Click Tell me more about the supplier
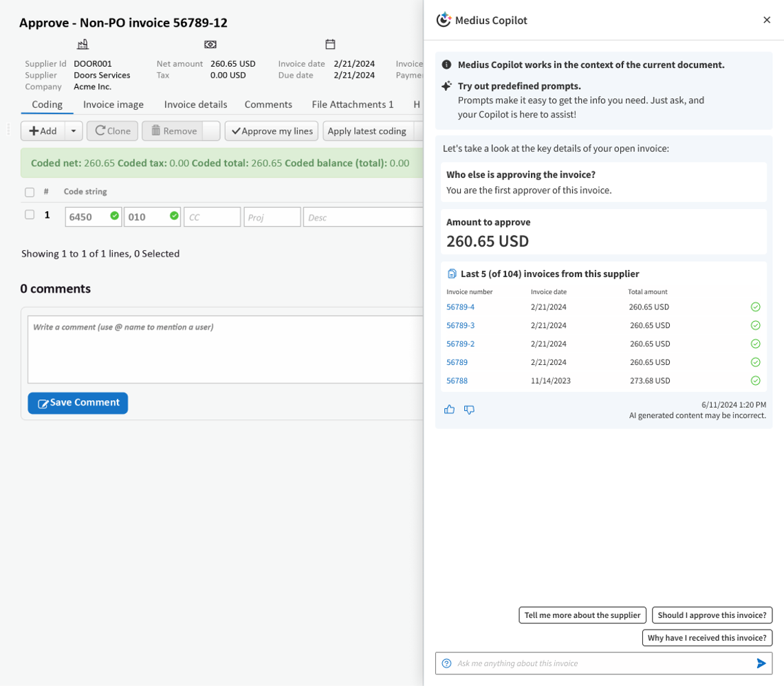The image size is (784, 686). pos(582,615)
